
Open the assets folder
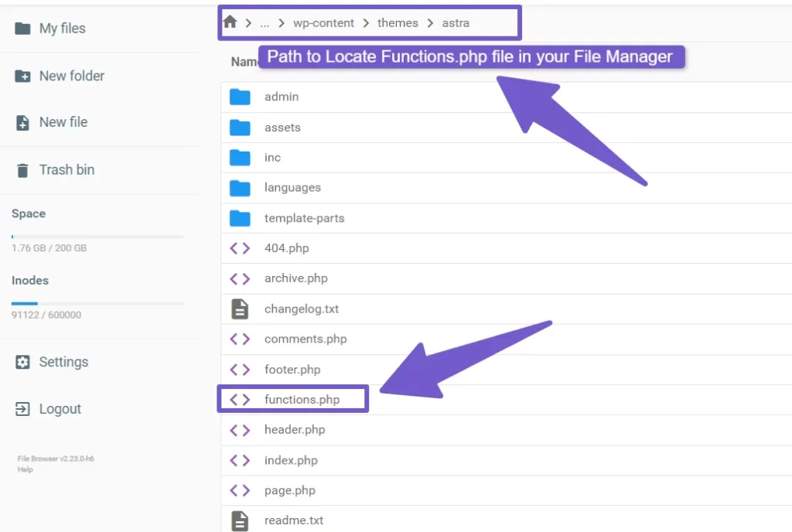point(282,127)
